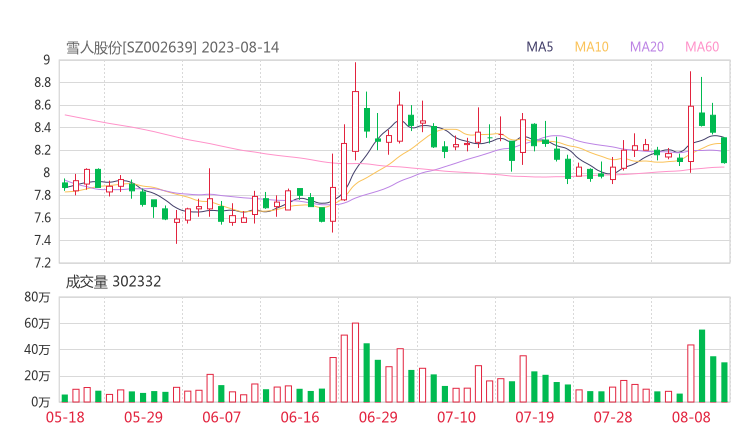Viewport: 740px width, 440px height.
Task: Click the volume axis label 80万
Action: [37, 297]
